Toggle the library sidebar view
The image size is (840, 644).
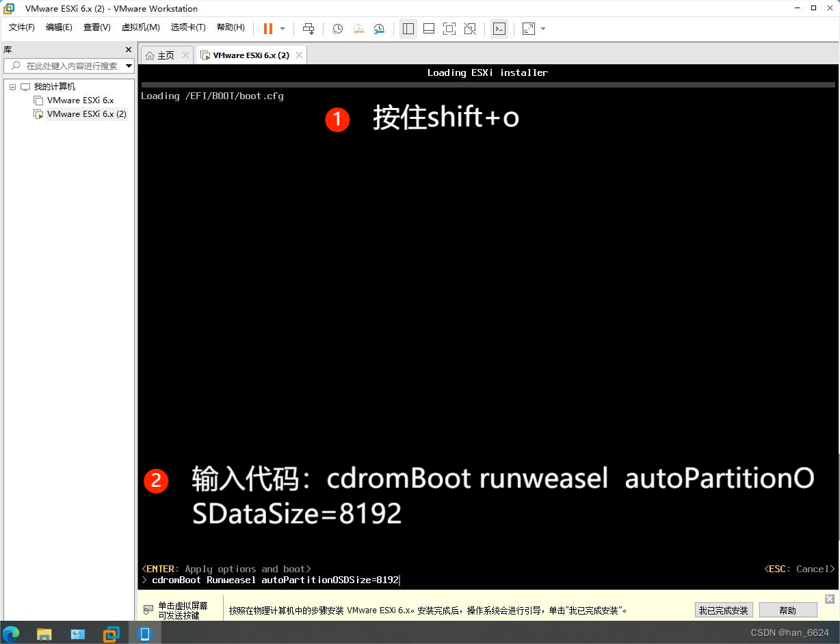click(408, 29)
